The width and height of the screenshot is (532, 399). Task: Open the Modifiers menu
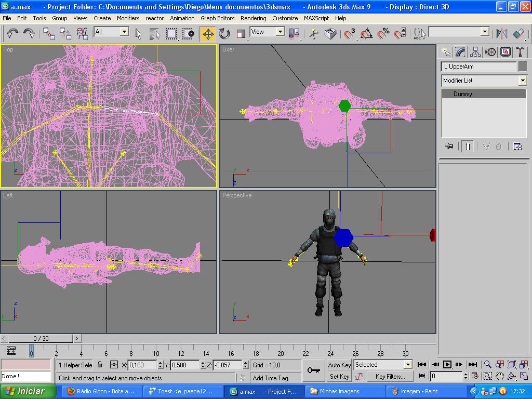coord(128,18)
